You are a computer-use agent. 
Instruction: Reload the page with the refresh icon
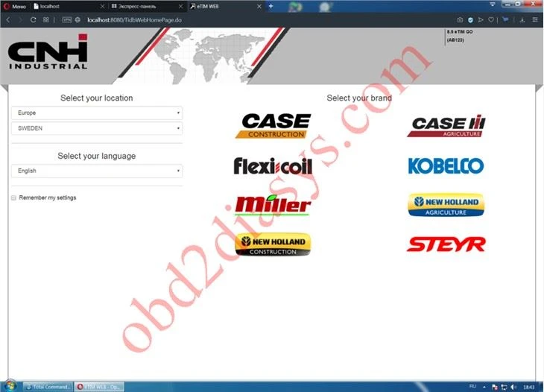33,20
